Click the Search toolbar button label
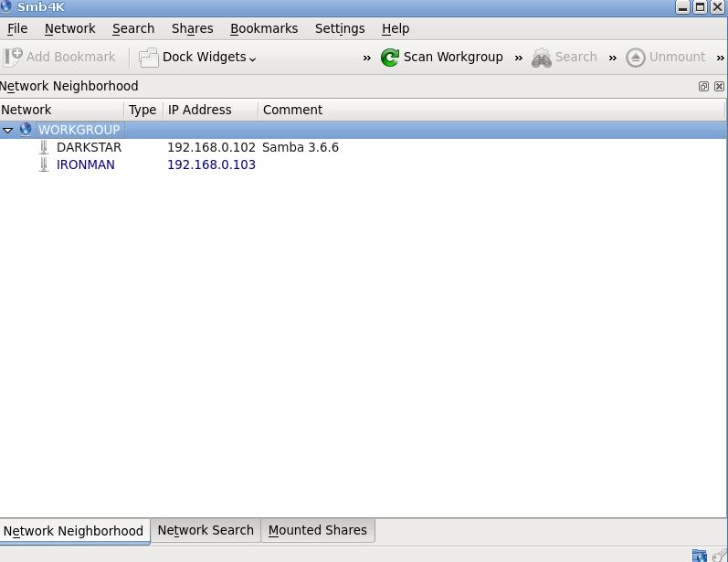Image resolution: width=728 pixels, height=562 pixels. click(x=576, y=58)
